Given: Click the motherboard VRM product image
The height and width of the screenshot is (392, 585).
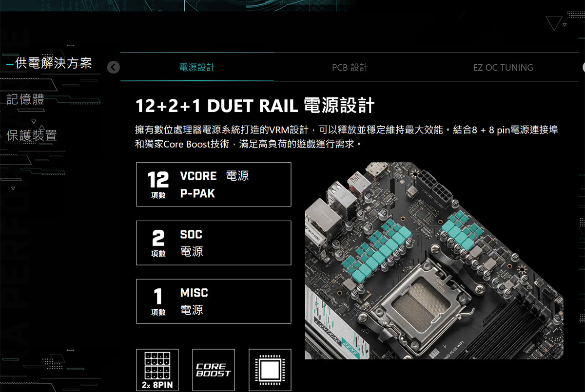Looking at the screenshot, I should pos(434,261).
